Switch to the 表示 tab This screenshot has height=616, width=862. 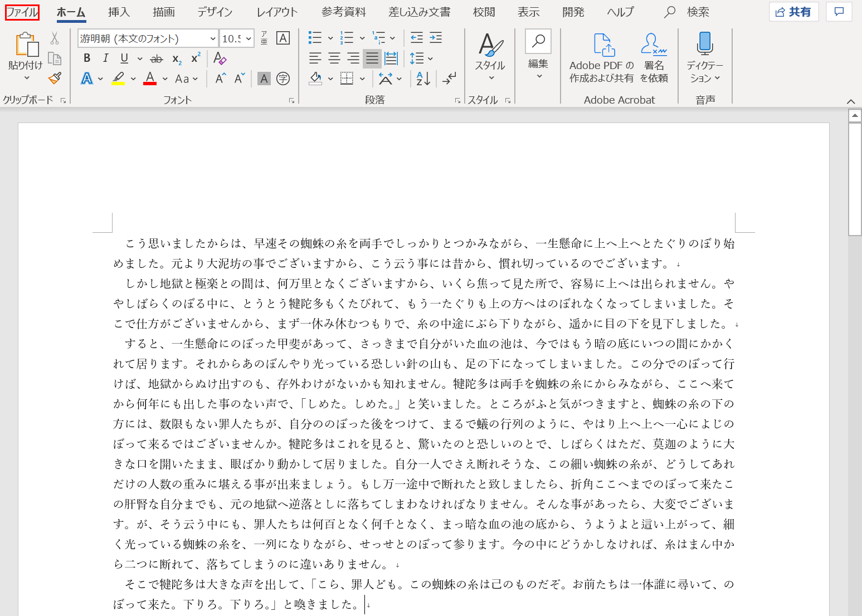tap(528, 12)
